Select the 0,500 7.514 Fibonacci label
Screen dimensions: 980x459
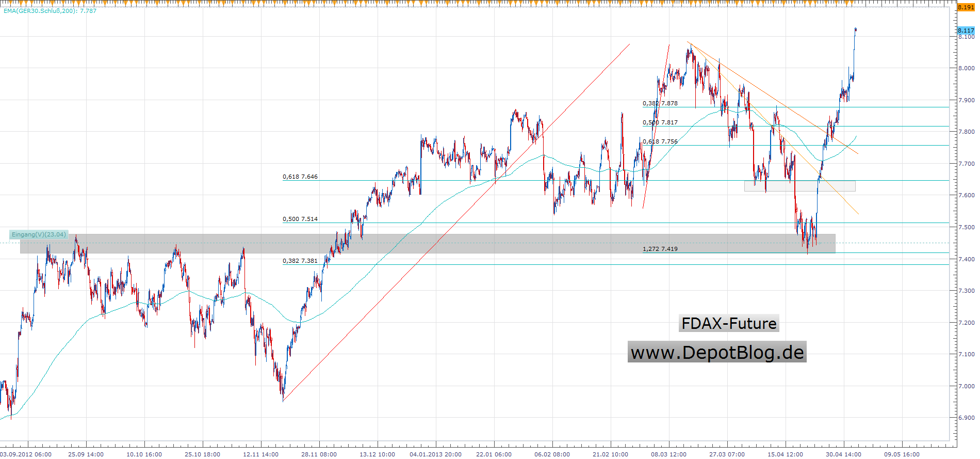coord(300,219)
